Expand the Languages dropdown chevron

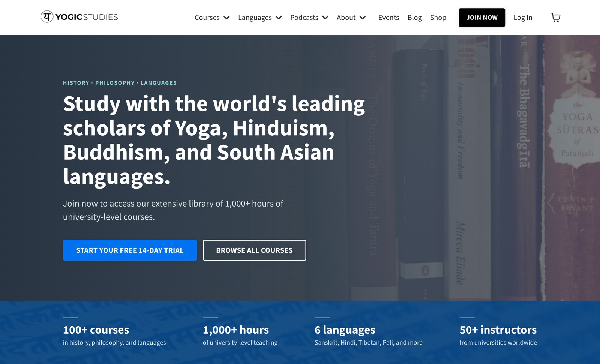279,18
